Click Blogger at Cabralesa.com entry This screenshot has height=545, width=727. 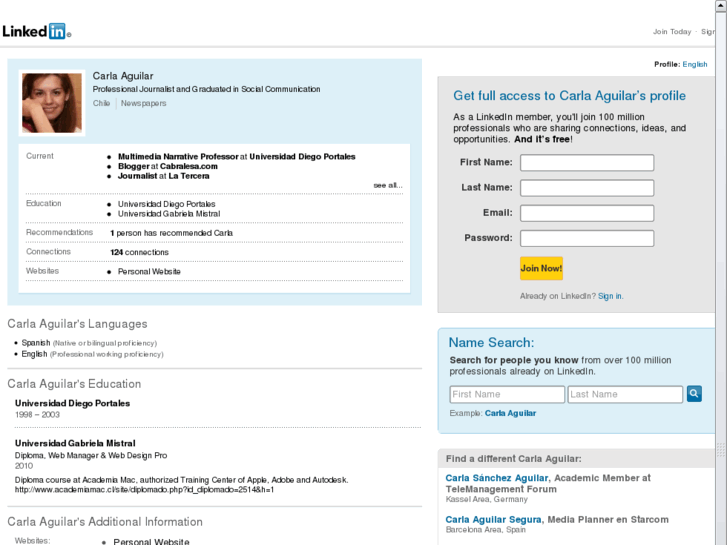tap(167, 166)
